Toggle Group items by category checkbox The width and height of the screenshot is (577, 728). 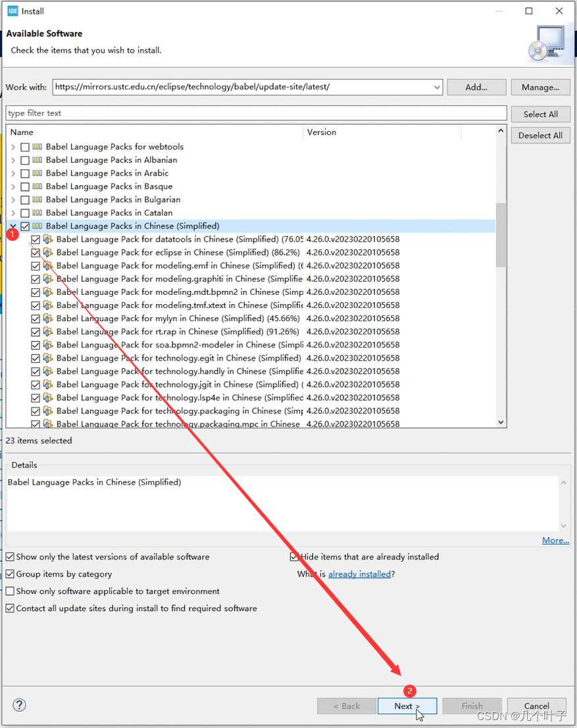click(10, 574)
